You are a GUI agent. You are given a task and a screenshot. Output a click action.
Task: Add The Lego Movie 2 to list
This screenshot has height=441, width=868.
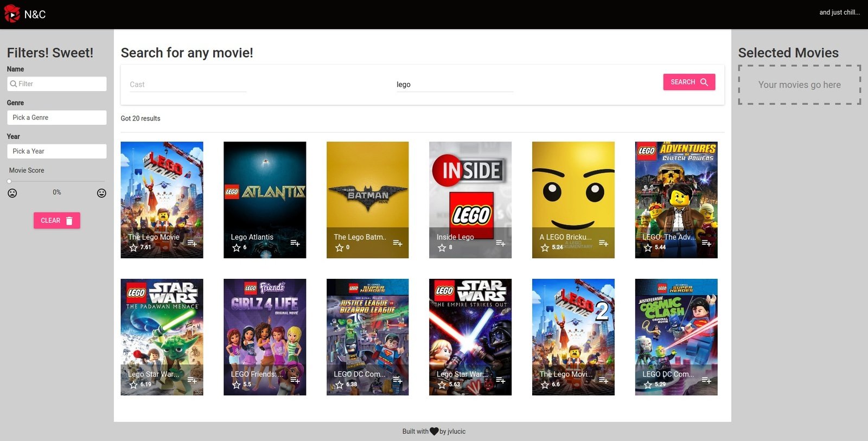[603, 380]
